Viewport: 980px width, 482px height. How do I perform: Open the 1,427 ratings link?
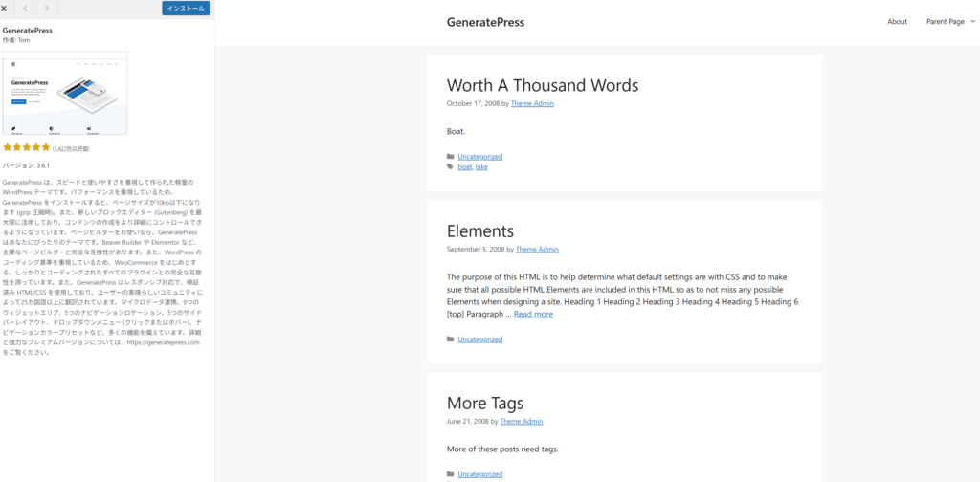[71, 148]
